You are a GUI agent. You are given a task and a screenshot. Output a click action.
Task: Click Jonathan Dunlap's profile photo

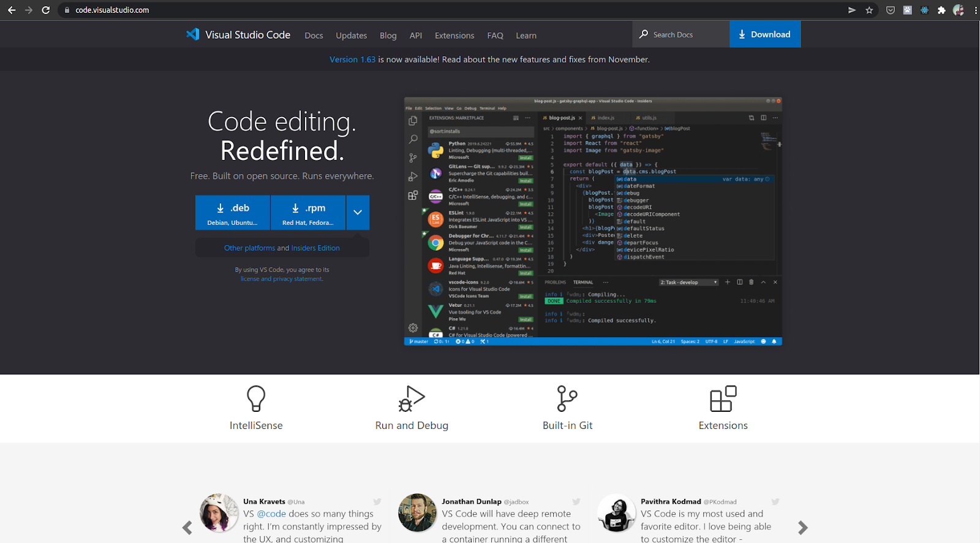(x=417, y=513)
